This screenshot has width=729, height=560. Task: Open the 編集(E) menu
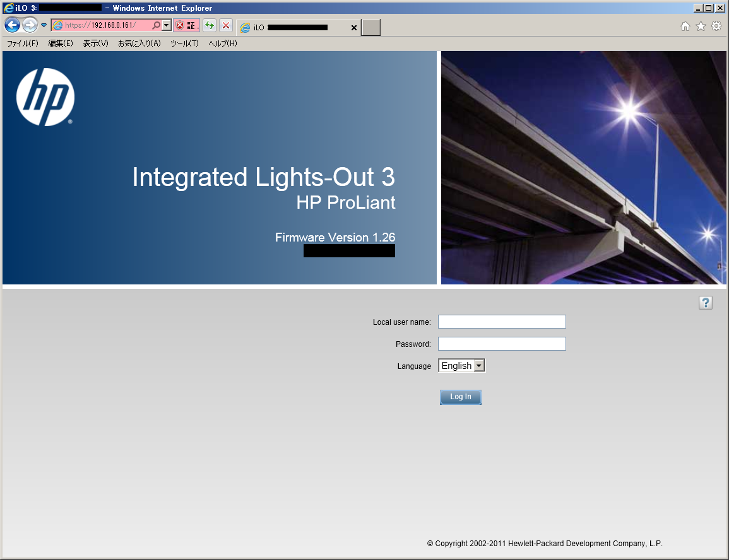click(61, 43)
